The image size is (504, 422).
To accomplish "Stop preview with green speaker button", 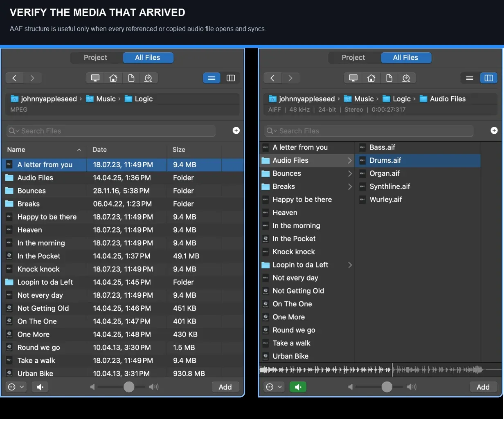I will 298,387.
